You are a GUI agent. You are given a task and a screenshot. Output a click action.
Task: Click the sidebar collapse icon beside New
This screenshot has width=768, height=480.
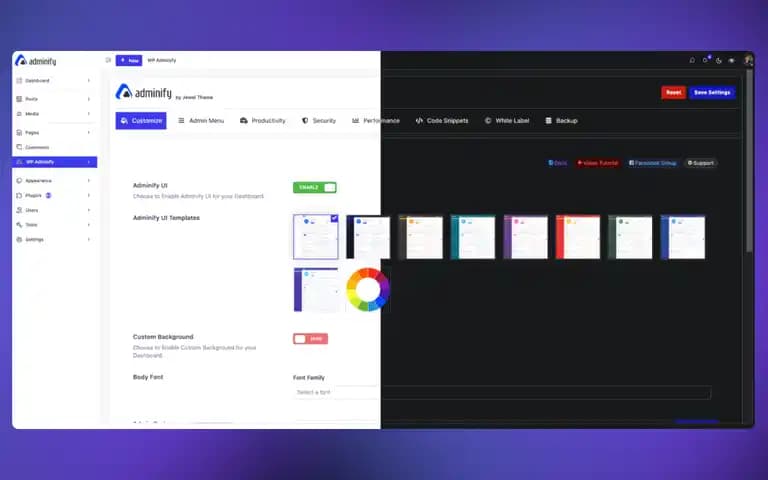[108, 60]
